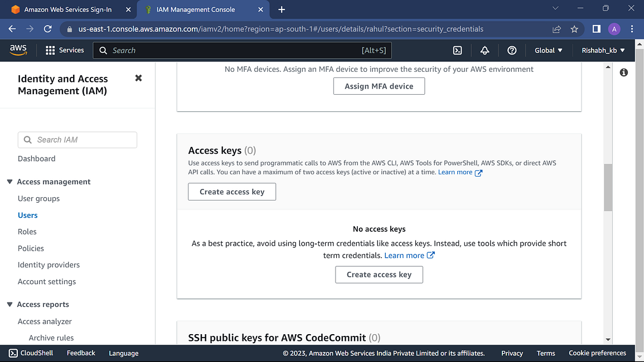Open the tab search chevron in the title bar
Screen dimensions: 644x362
555,8
